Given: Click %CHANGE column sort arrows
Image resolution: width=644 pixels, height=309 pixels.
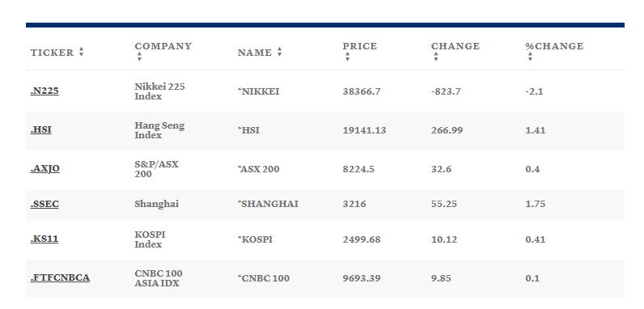Looking at the screenshot, I should (530, 57).
